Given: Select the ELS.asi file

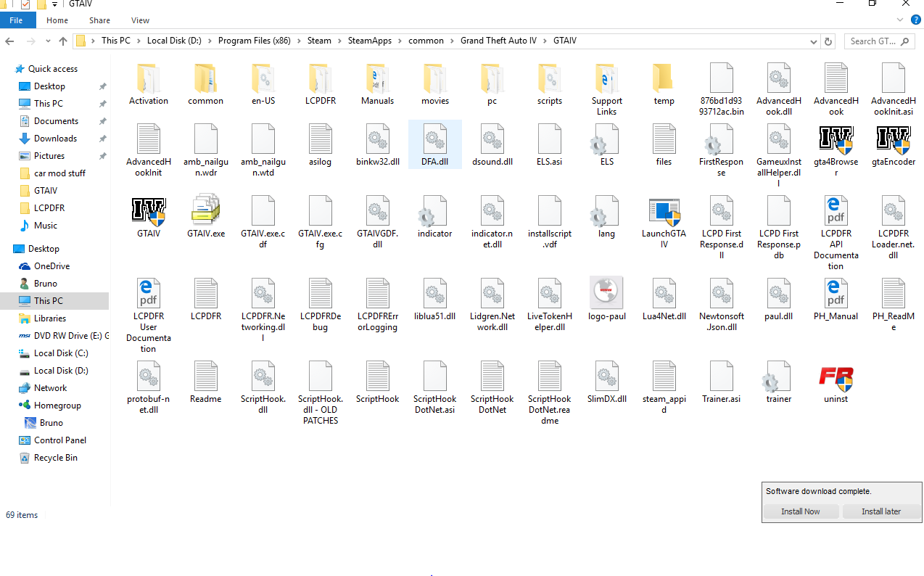Looking at the screenshot, I should 549,138.
